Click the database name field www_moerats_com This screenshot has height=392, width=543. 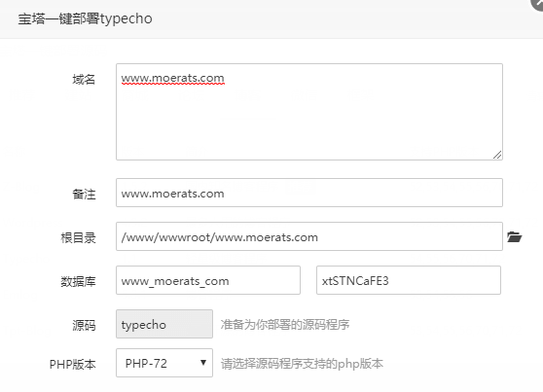208,280
